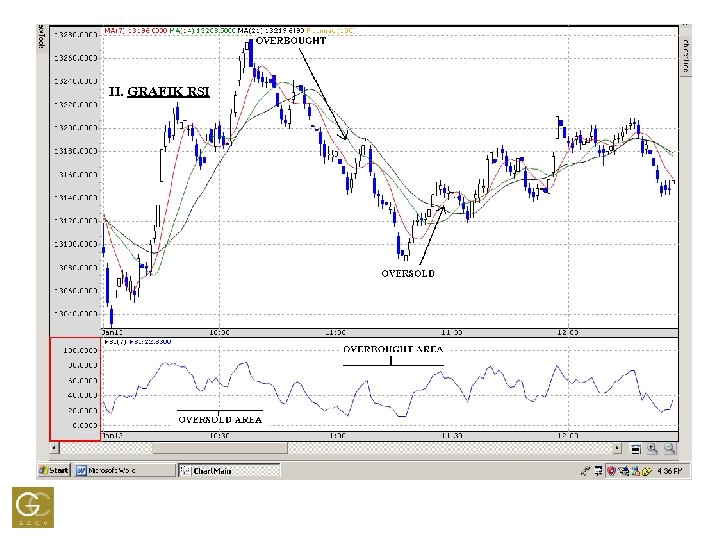Click the chart zoom out magnifier icon
This screenshot has height=540, width=720.
pos(669,449)
